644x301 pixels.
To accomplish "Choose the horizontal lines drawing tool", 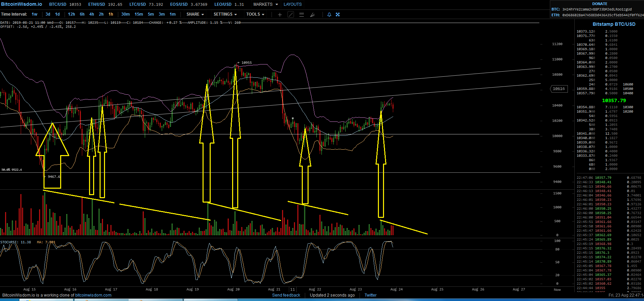I will pos(301,15).
